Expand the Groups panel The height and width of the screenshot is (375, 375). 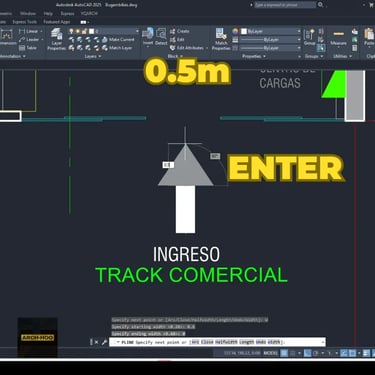pyautogui.click(x=314, y=56)
